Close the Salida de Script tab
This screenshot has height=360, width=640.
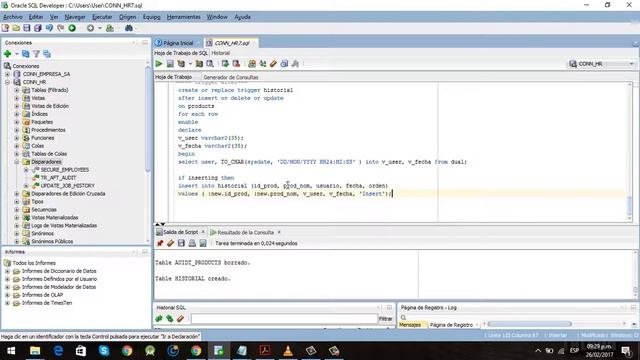click(x=203, y=232)
